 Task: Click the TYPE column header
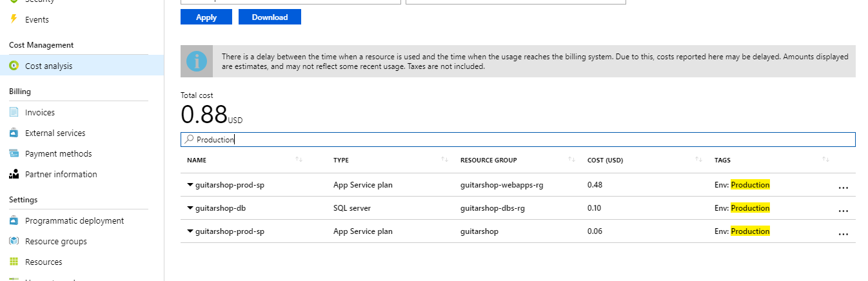[342, 160]
